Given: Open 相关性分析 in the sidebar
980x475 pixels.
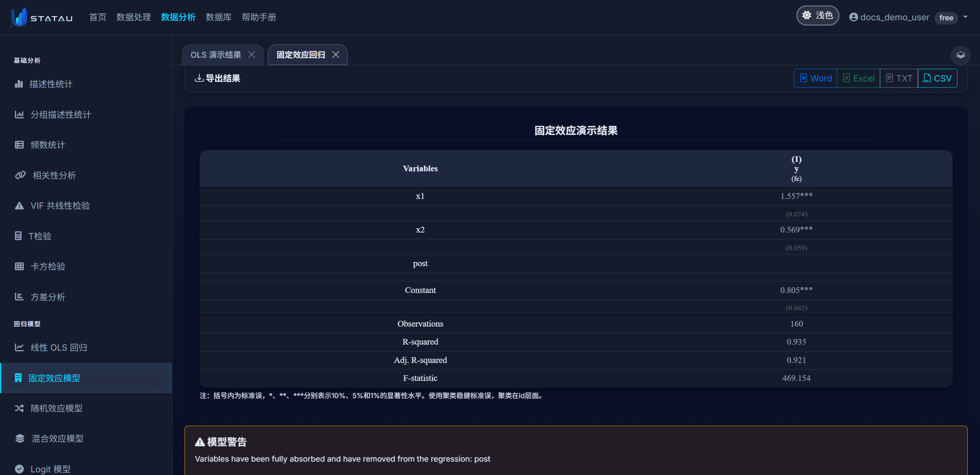Looking at the screenshot, I should point(86,175).
